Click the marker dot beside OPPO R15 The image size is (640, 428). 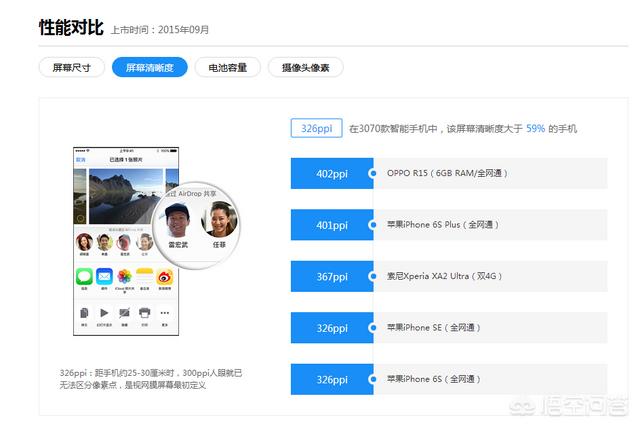[373, 173]
